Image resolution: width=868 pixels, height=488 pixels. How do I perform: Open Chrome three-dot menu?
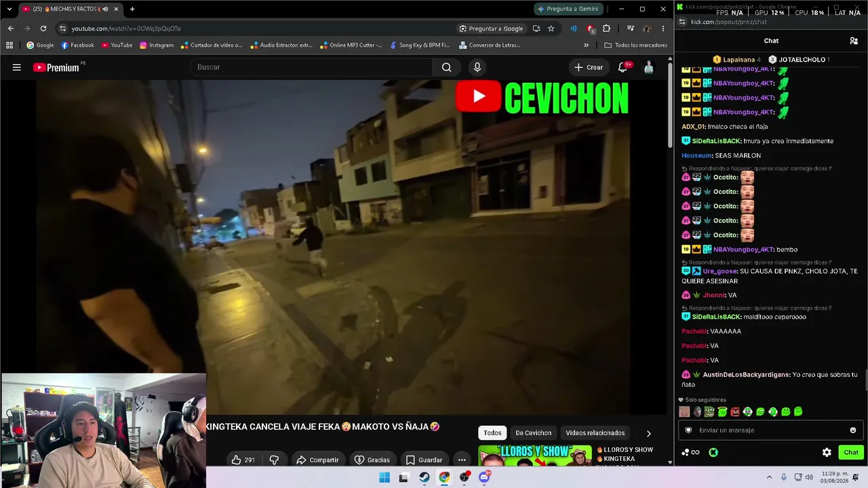click(663, 28)
